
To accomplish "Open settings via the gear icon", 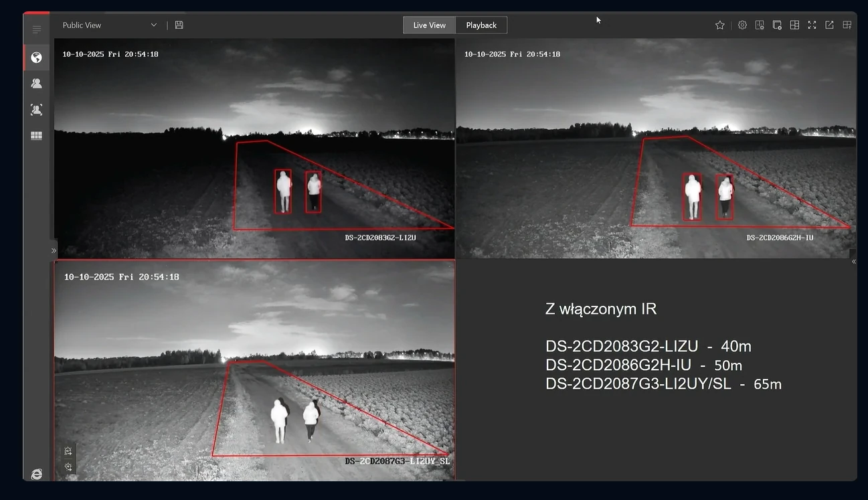I will pyautogui.click(x=742, y=25).
